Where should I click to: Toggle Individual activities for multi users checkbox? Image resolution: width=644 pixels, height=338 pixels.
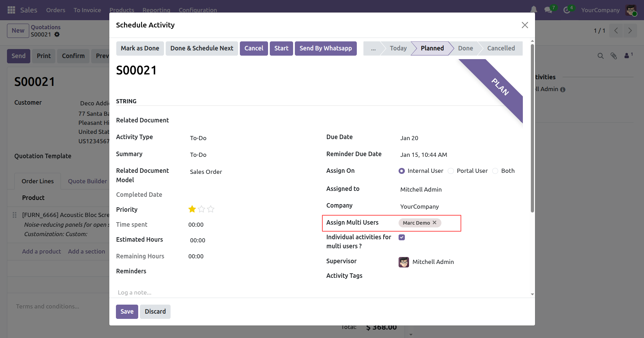(x=402, y=237)
